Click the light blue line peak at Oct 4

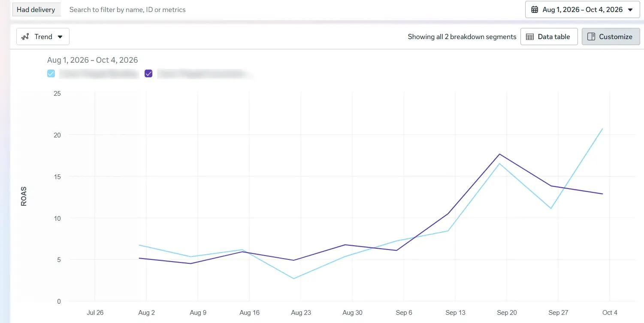[603, 128]
